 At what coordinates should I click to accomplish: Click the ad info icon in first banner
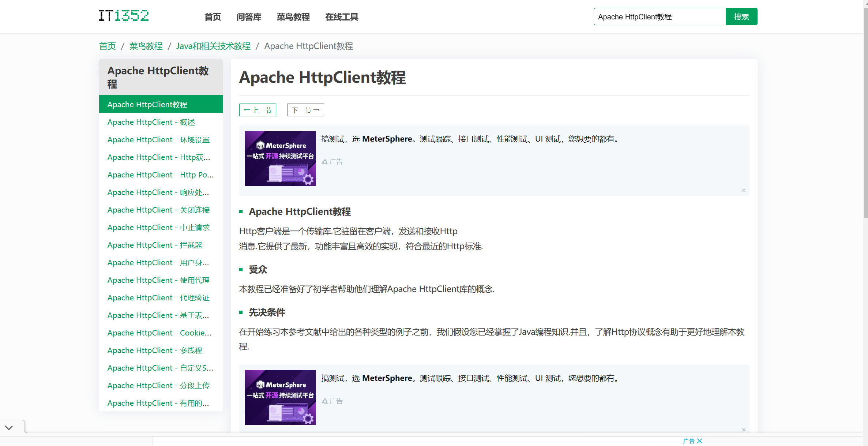tap(325, 162)
